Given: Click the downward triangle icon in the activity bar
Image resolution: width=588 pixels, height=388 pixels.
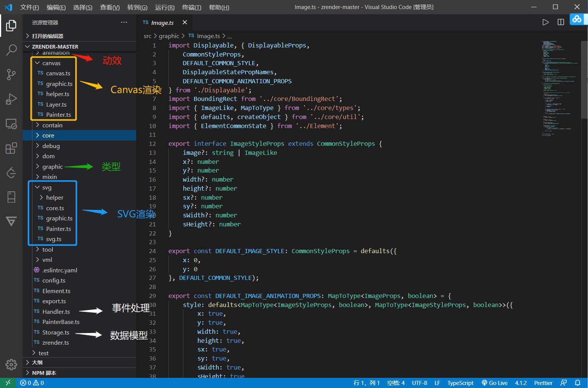Looking at the screenshot, I should [x=11, y=221].
